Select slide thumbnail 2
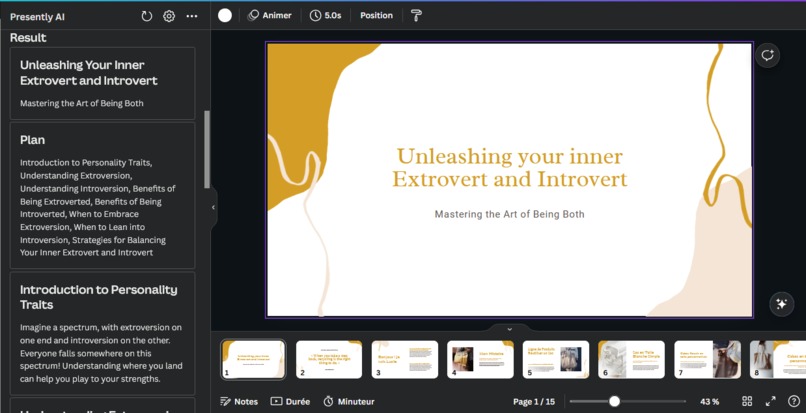Image resolution: width=806 pixels, height=413 pixels. [329, 359]
